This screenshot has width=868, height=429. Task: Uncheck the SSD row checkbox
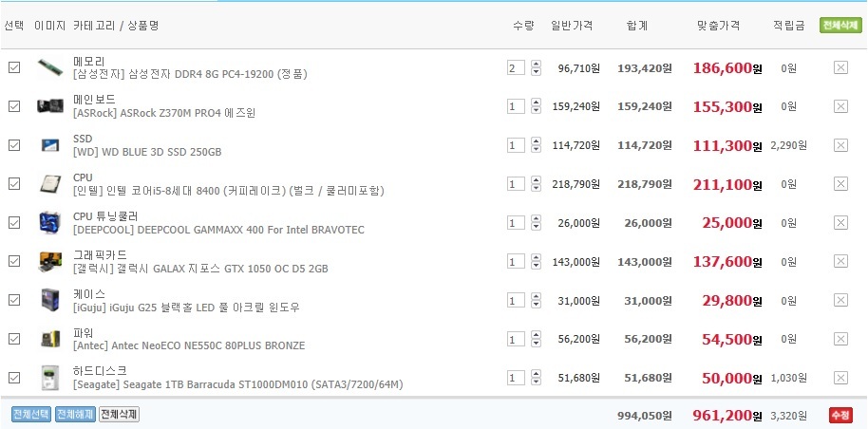(x=14, y=145)
